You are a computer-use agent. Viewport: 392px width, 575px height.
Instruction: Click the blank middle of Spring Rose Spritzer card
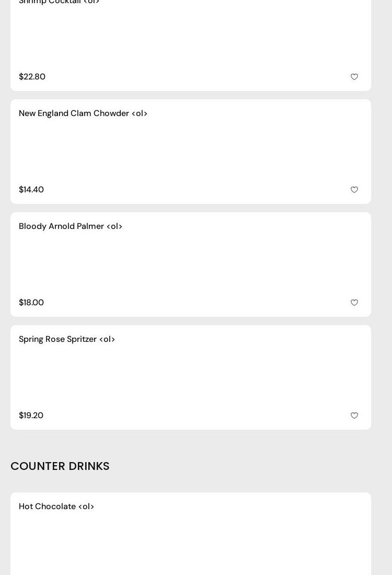pos(191,377)
